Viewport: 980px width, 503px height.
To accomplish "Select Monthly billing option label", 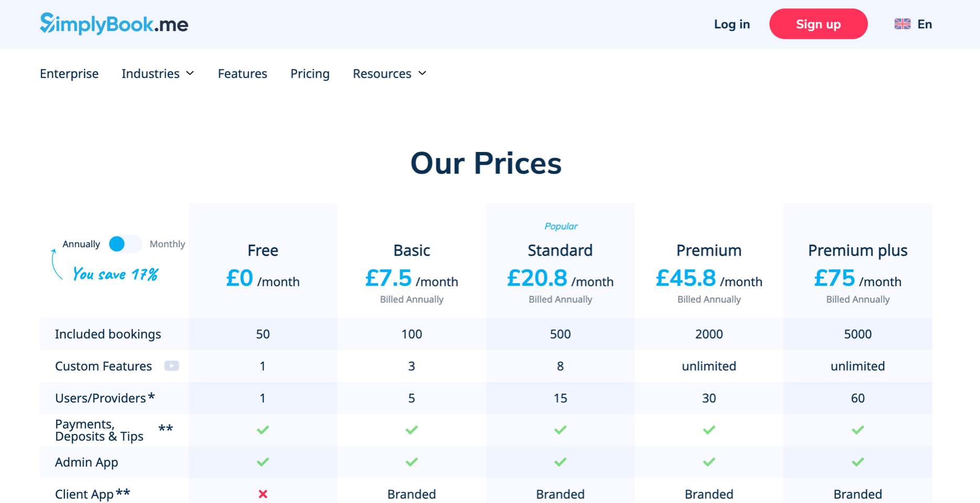I will click(167, 244).
